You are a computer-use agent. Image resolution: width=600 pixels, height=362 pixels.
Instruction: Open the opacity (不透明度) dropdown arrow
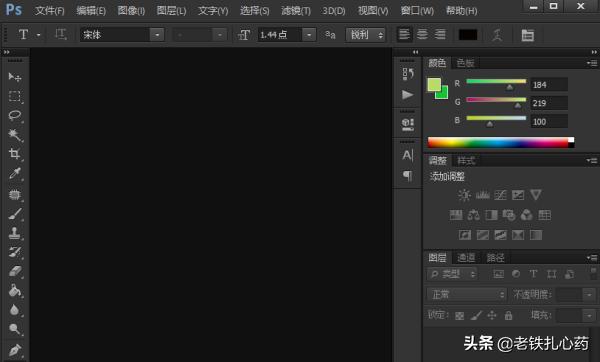click(589, 295)
